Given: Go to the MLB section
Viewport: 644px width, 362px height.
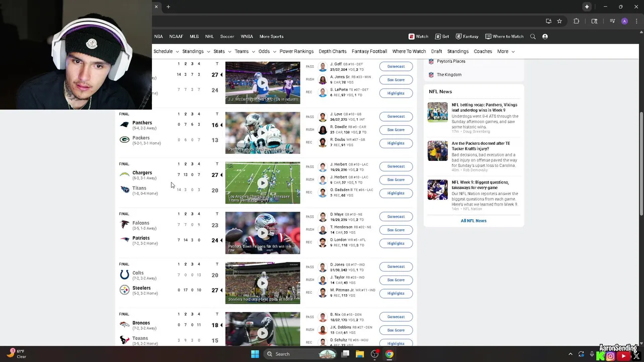Looking at the screenshot, I should coord(194,36).
